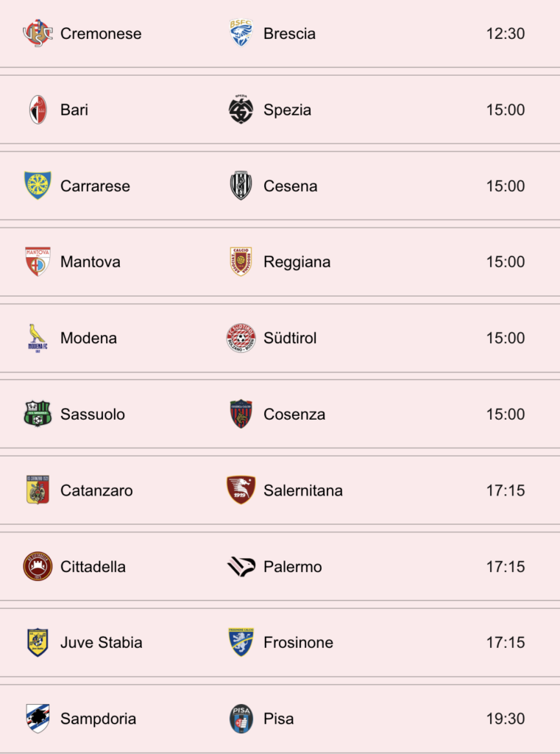Screen dimensions: 560x754
Task: Click the Bari team name
Action: click(74, 110)
